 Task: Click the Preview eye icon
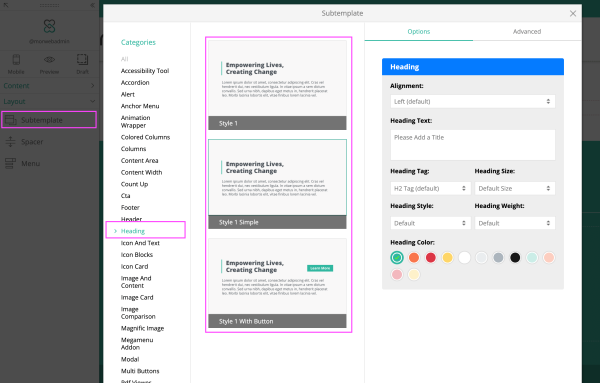pos(49,60)
